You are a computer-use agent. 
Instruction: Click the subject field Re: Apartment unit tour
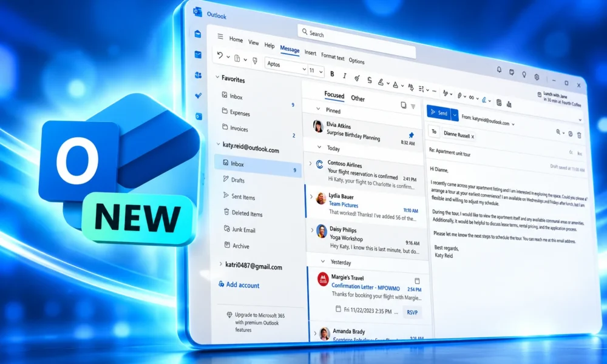click(x=450, y=153)
